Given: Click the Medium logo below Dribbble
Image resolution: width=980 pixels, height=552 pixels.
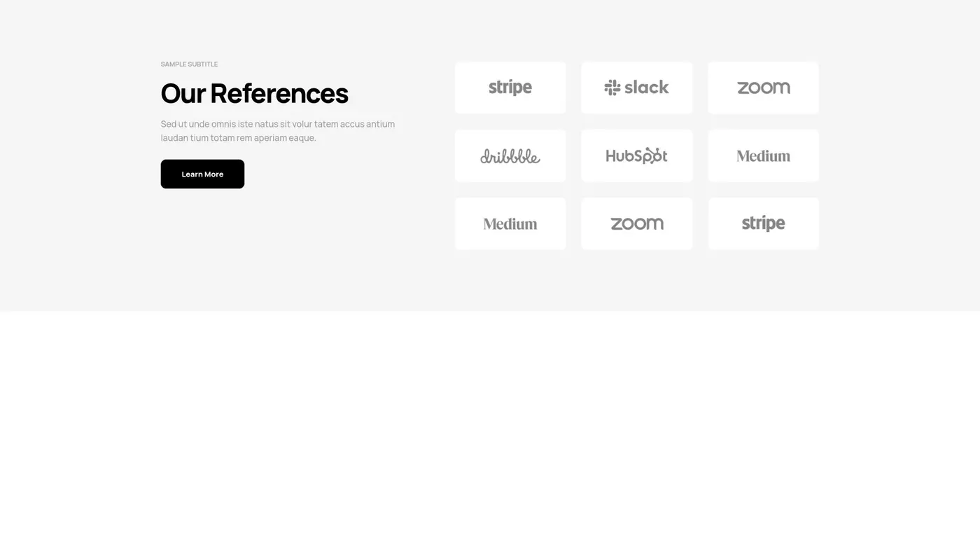Looking at the screenshot, I should pos(510,224).
